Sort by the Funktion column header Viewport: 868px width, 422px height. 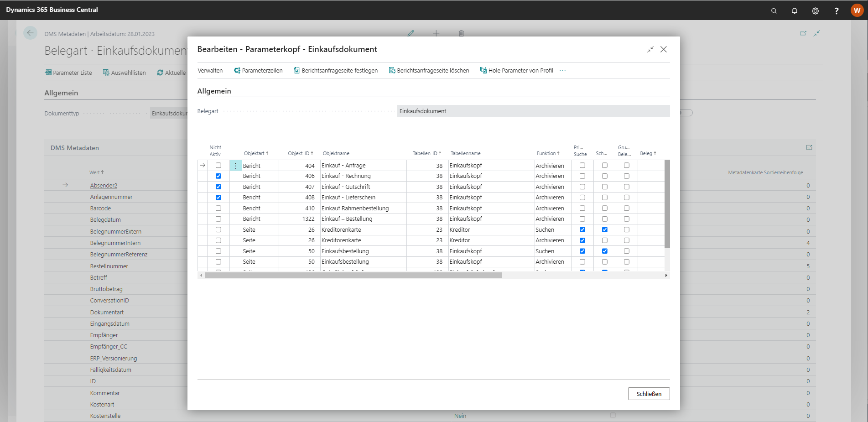pos(547,153)
